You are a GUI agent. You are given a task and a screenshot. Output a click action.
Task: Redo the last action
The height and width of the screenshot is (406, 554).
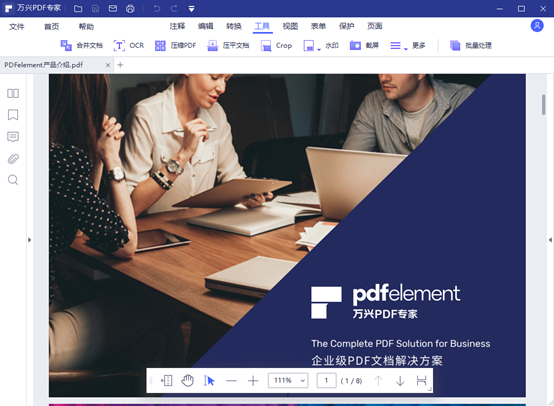[x=174, y=8]
